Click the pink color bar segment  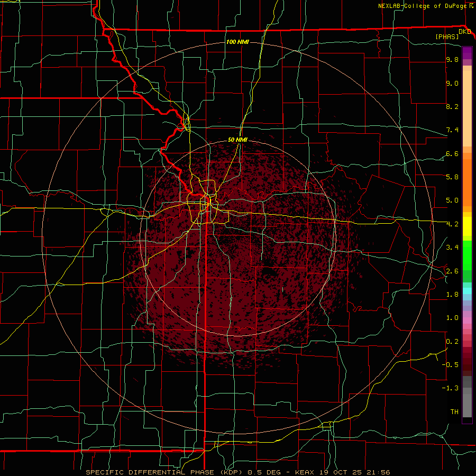coord(467,321)
